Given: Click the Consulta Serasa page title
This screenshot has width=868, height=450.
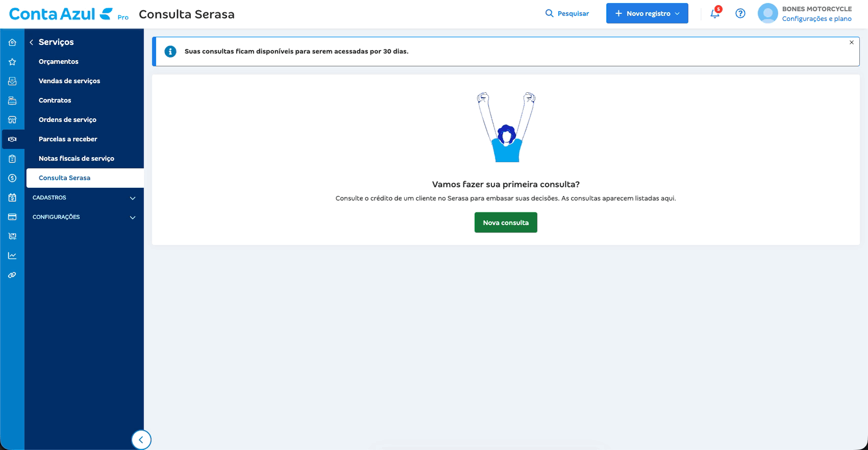Looking at the screenshot, I should [187, 14].
